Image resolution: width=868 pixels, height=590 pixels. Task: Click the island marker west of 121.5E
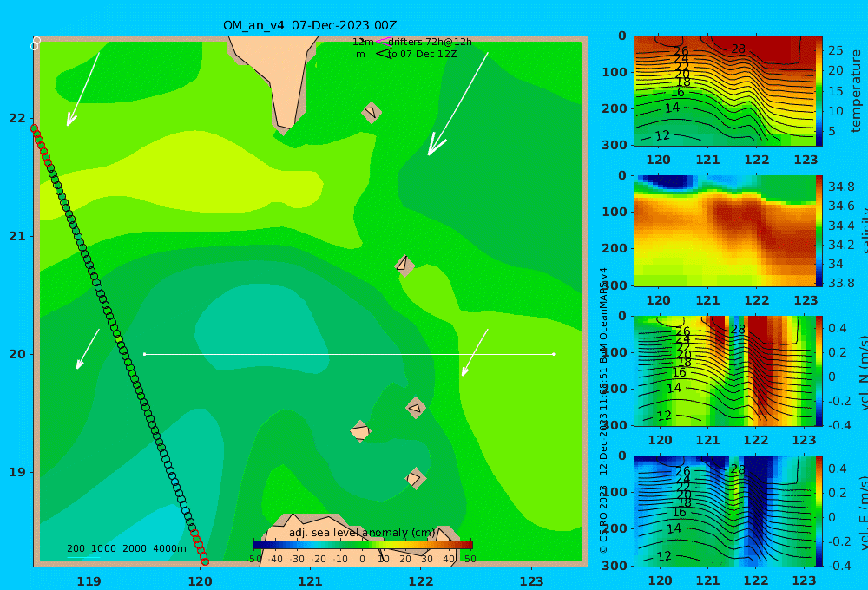pos(360,431)
